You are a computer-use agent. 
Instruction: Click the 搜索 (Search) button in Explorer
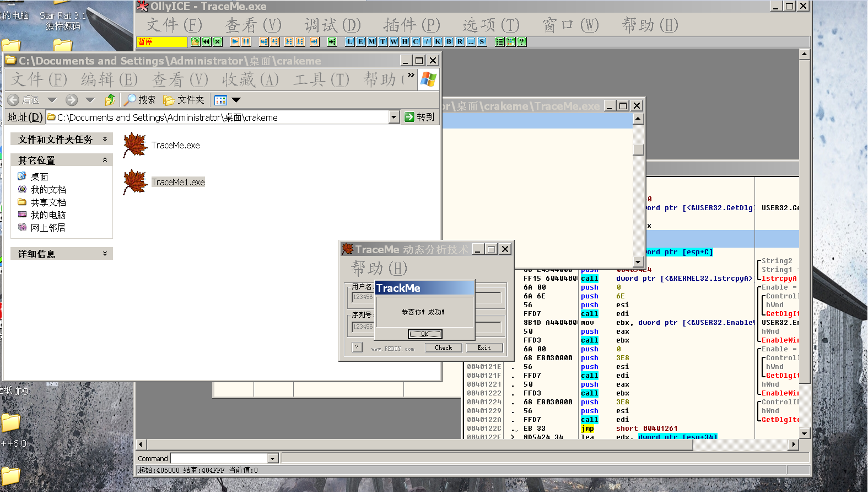click(140, 100)
